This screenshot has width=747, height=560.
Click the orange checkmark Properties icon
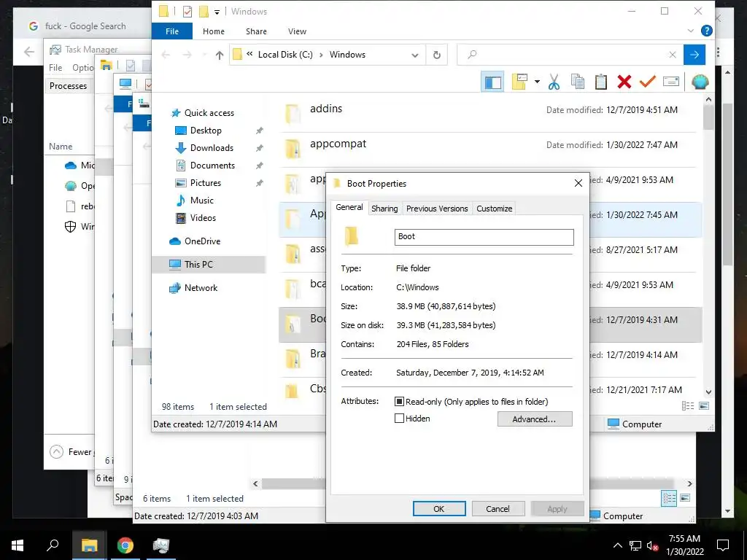point(648,82)
